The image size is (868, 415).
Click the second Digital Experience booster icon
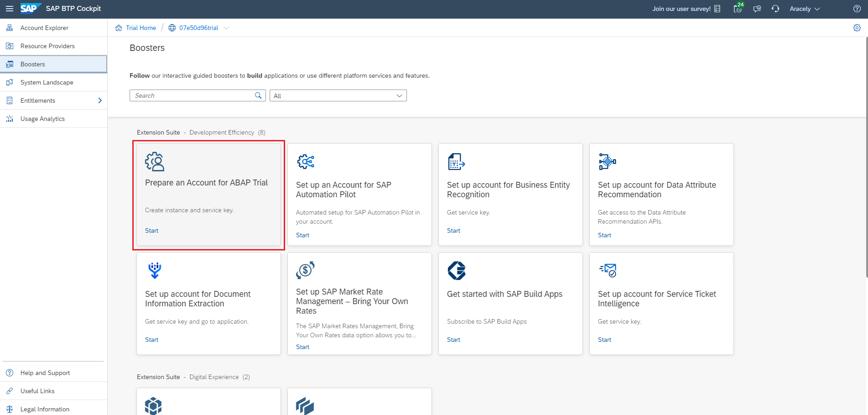coord(305,406)
